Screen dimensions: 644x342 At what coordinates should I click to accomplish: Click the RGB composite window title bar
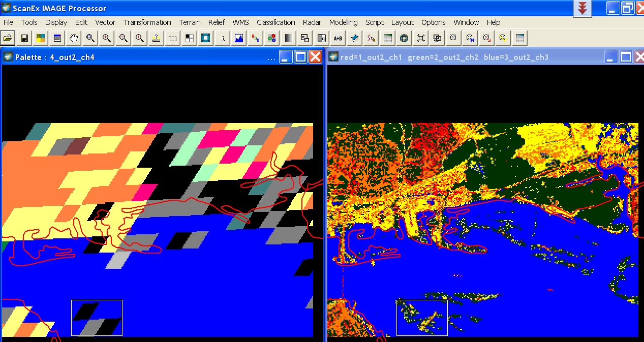point(457,57)
